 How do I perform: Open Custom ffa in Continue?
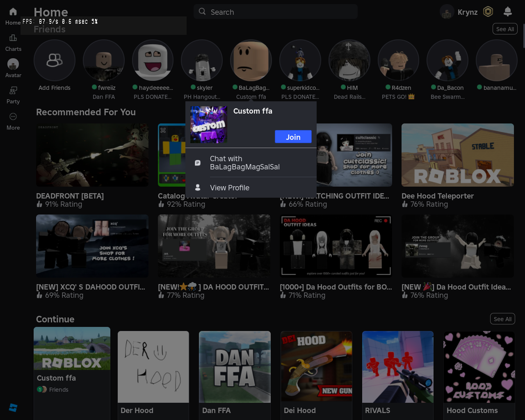click(72, 373)
